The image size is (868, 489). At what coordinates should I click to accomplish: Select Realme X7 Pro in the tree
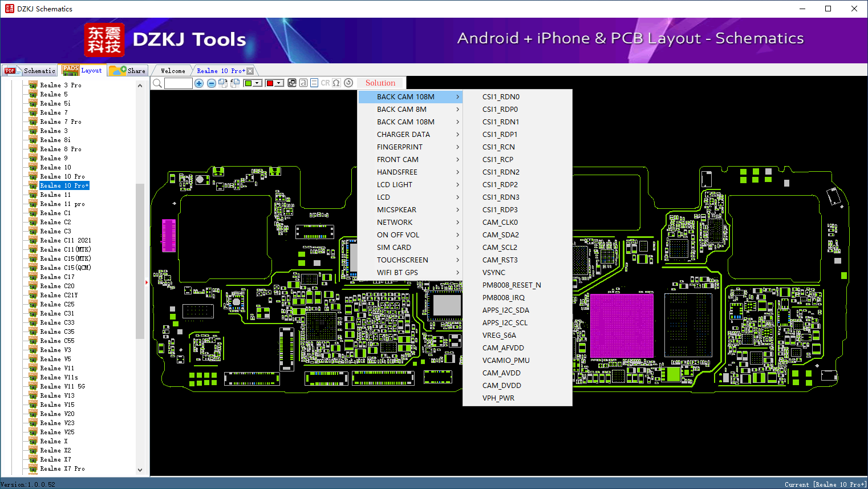(62, 468)
